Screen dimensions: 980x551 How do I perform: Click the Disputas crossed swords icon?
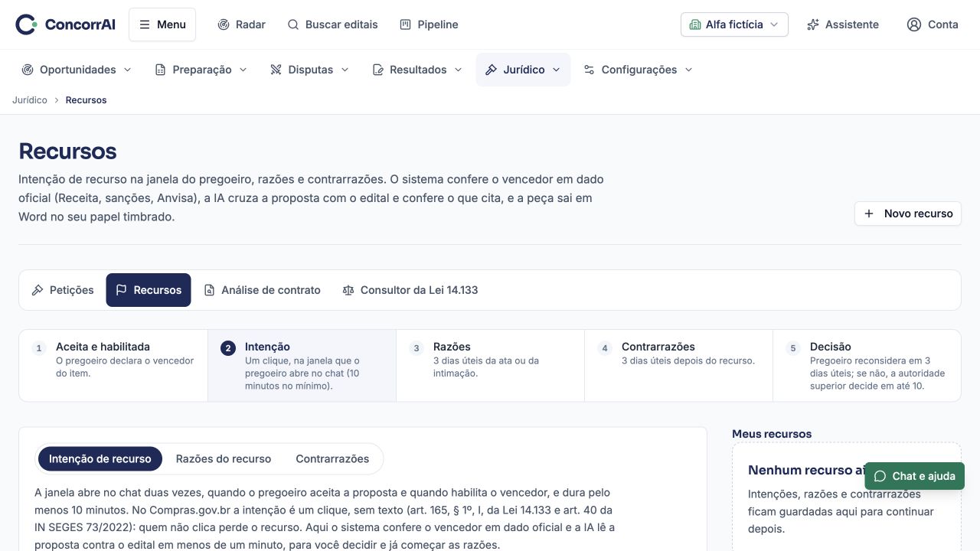click(276, 70)
